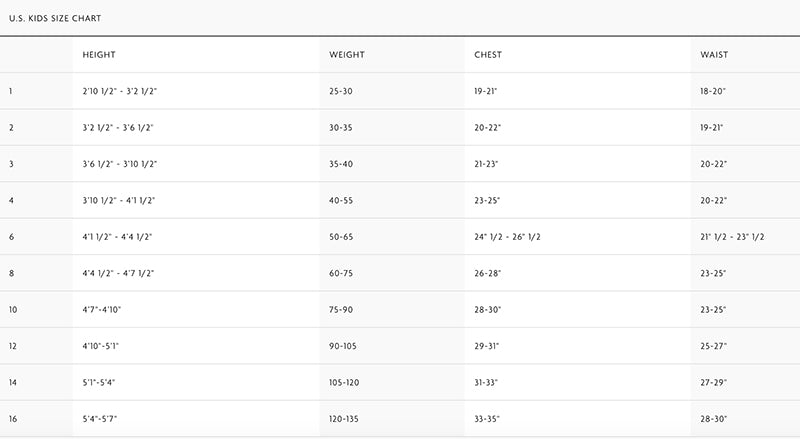Click the 19-21" chest cell

[x=486, y=91]
